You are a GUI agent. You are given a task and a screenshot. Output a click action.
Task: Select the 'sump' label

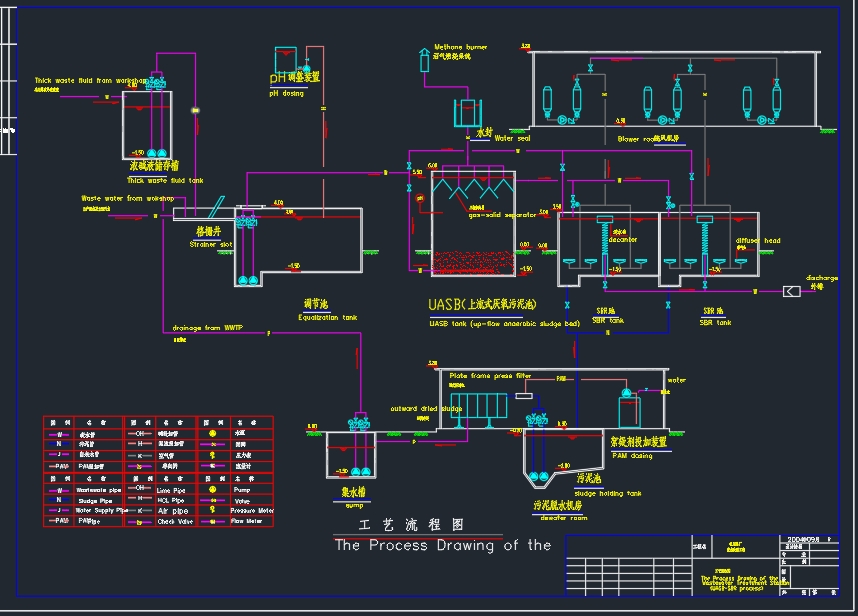click(x=354, y=506)
